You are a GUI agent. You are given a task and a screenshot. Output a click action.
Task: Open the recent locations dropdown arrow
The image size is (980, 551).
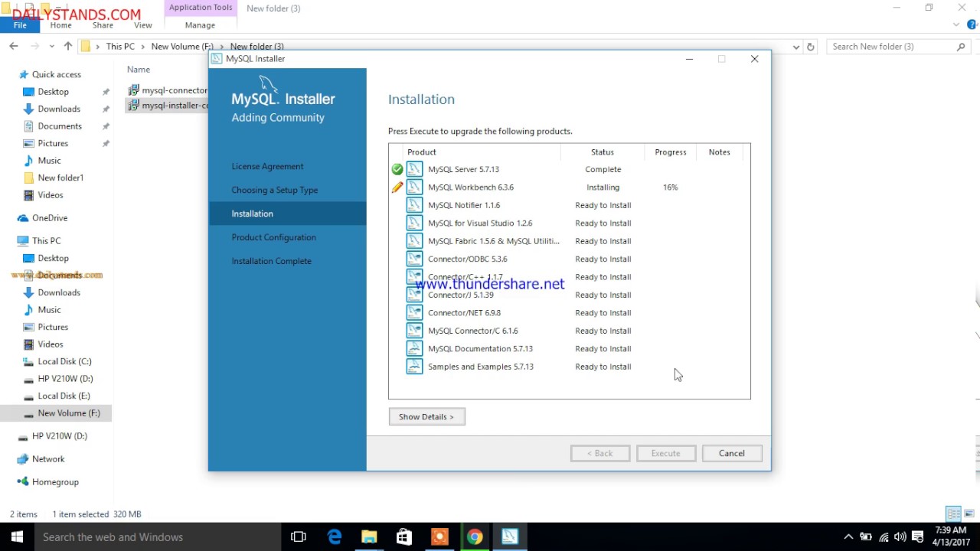click(x=52, y=47)
